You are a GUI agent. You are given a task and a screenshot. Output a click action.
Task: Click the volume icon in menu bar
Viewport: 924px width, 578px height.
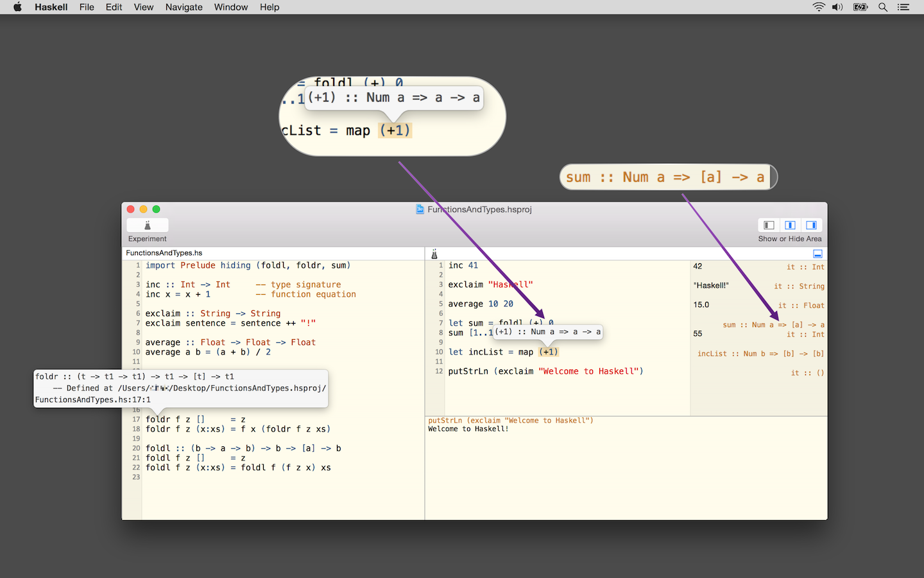837,7
